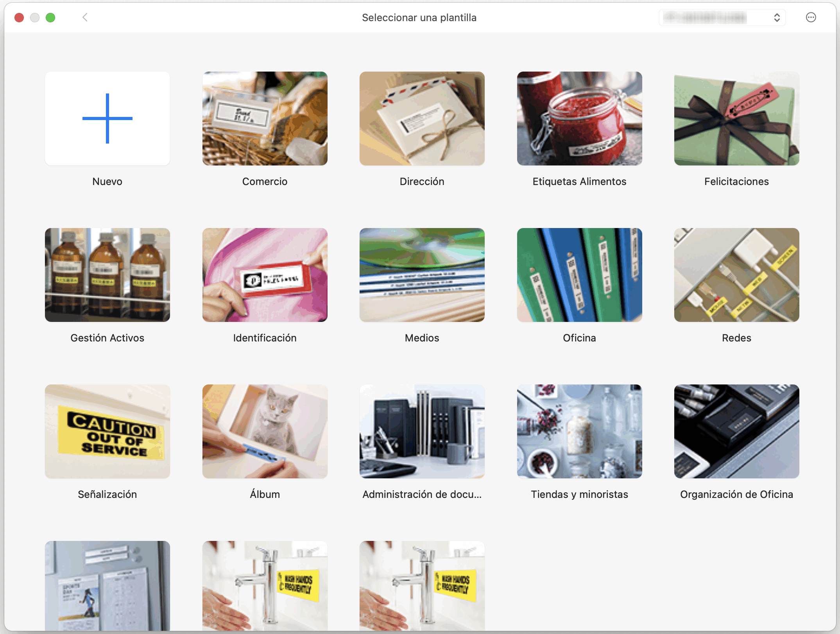Open the bulletin board template thumbnail in last row
The height and width of the screenshot is (634, 840).
pos(107,586)
